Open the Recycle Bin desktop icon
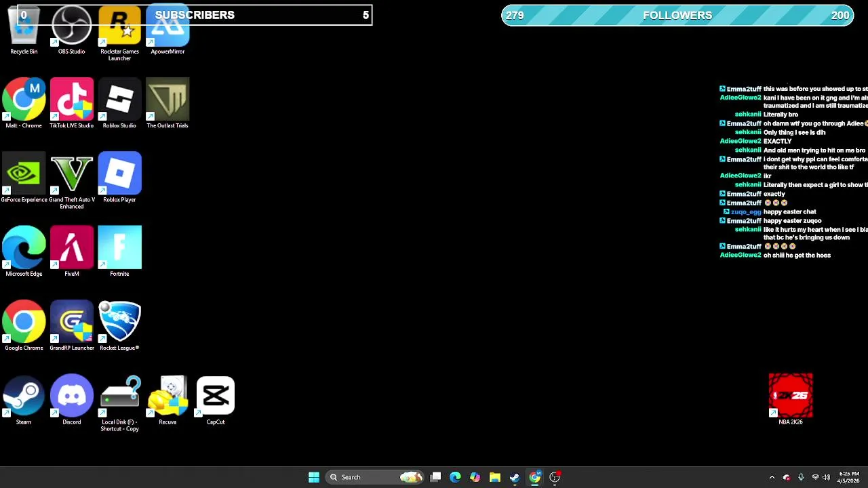 (x=24, y=30)
